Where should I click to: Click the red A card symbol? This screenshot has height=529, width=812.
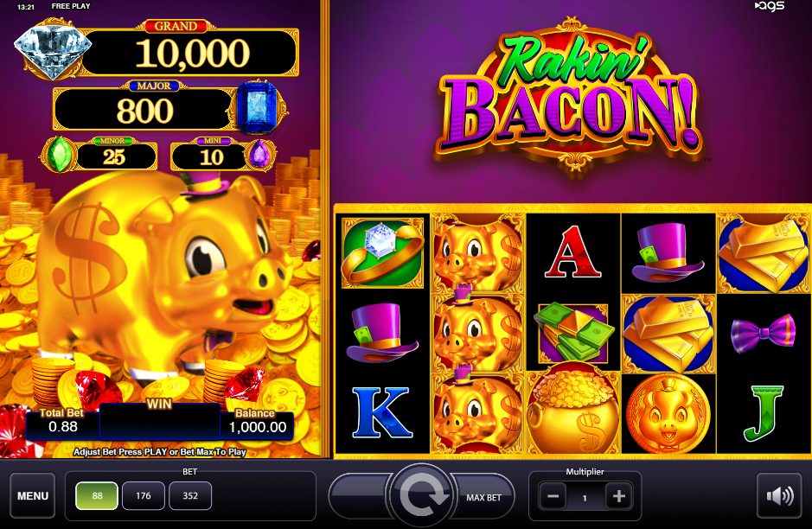572,252
